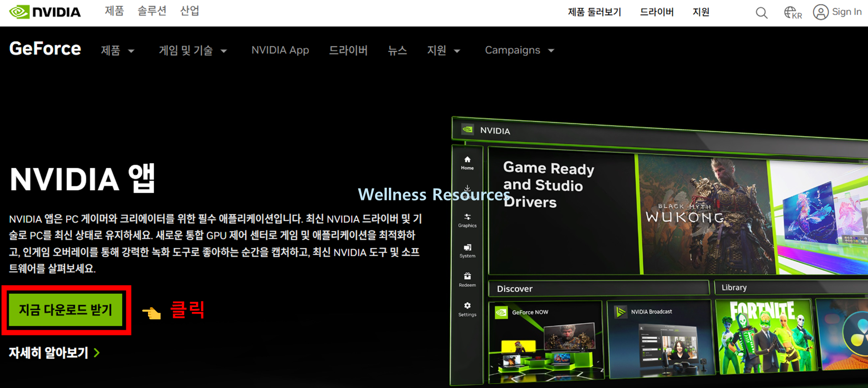Screen dimensions: 868x388
Task: Open 드라이버 in the top bar
Action: (x=657, y=12)
